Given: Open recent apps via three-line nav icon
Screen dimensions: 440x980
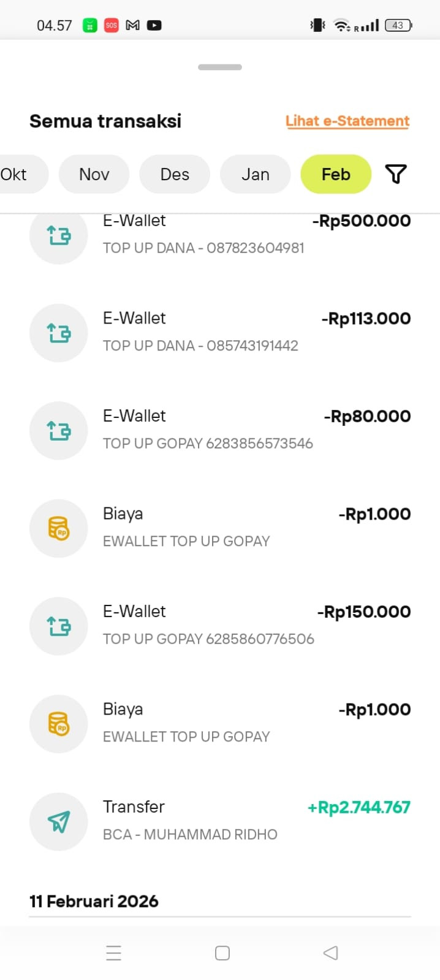Looking at the screenshot, I should (x=114, y=952).
